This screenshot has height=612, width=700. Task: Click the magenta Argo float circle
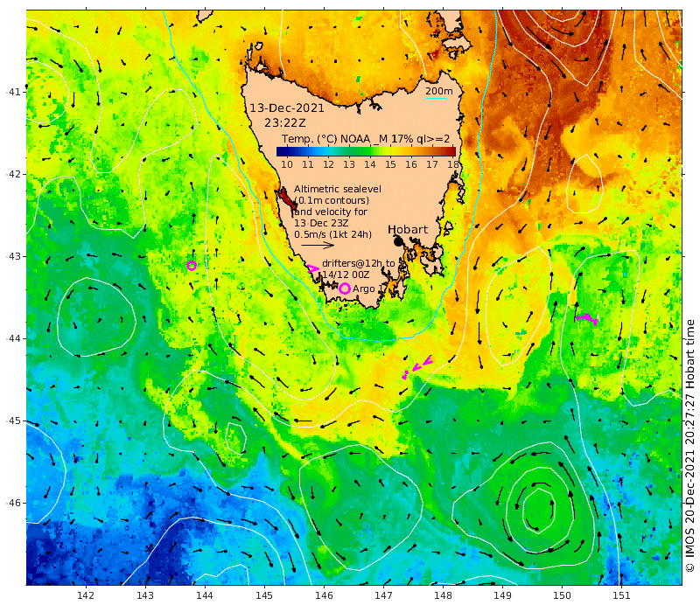[344, 289]
